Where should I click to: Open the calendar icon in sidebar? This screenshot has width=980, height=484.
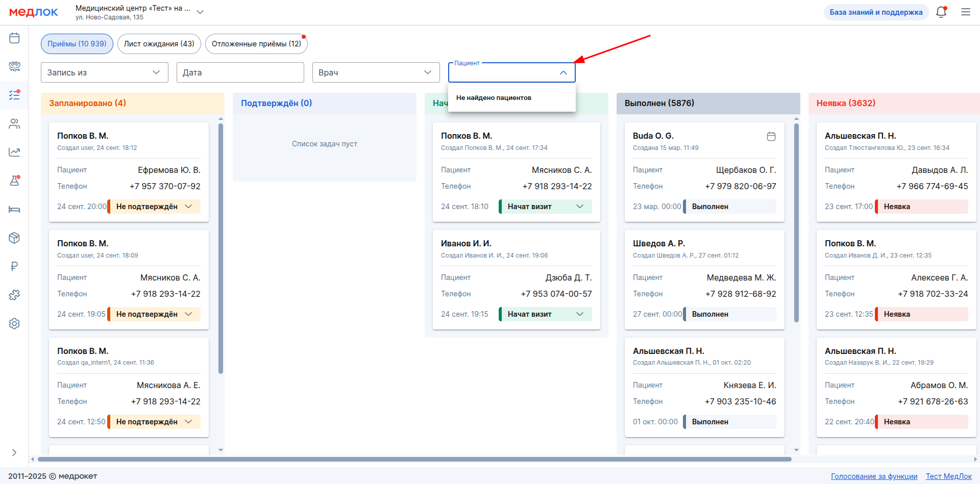coord(14,38)
